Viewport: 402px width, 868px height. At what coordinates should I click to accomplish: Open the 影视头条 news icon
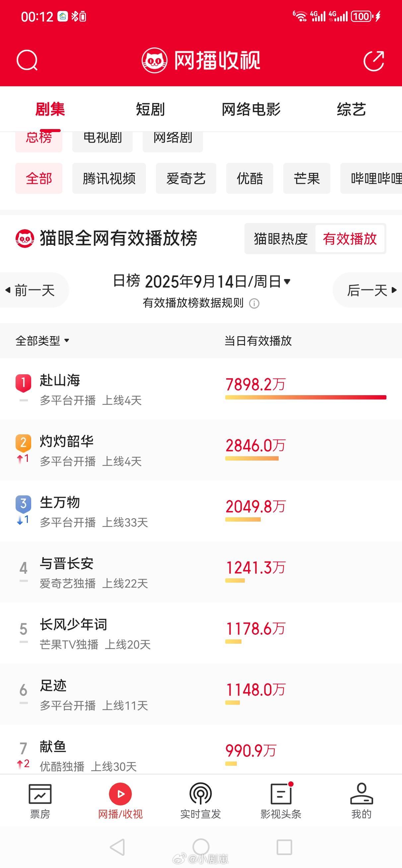(281, 794)
